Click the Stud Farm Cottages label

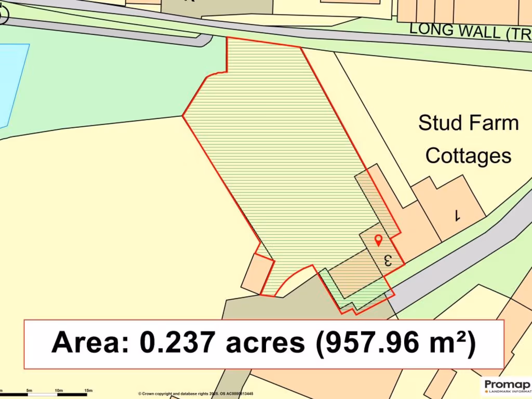(x=468, y=139)
